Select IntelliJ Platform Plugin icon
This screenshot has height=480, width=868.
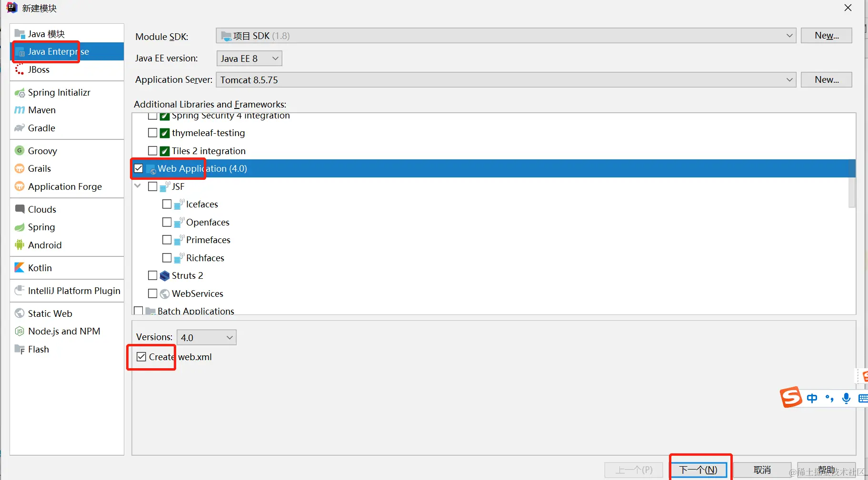pyautogui.click(x=20, y=291)
